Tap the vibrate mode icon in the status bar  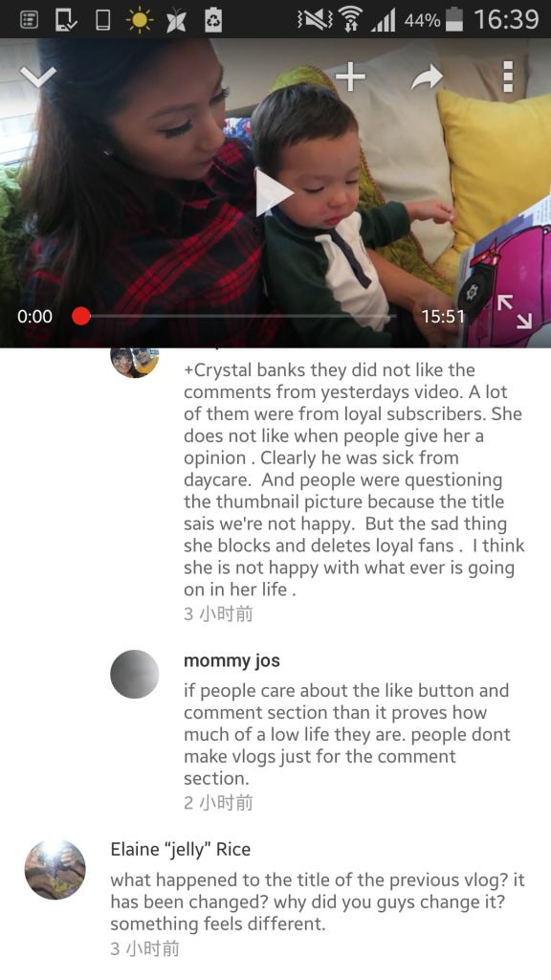[x=316, y=19]
